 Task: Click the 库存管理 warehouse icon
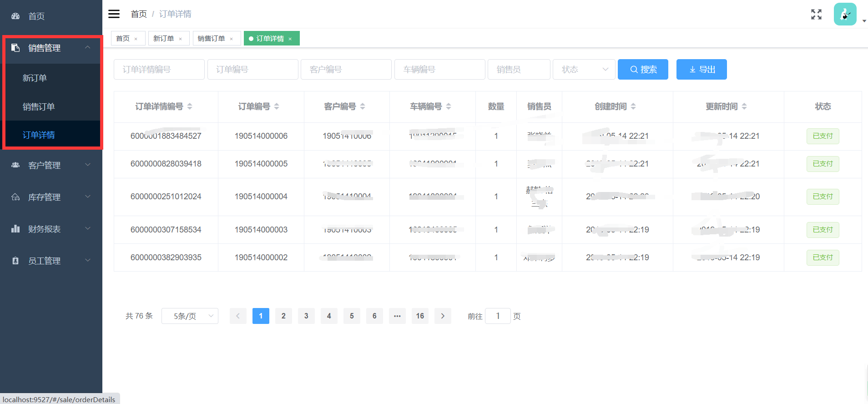click(x=15, y=197)
